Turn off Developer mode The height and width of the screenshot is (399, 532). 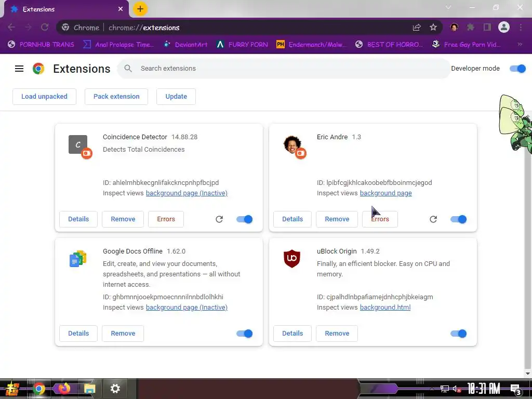click(x=518, y=69)
